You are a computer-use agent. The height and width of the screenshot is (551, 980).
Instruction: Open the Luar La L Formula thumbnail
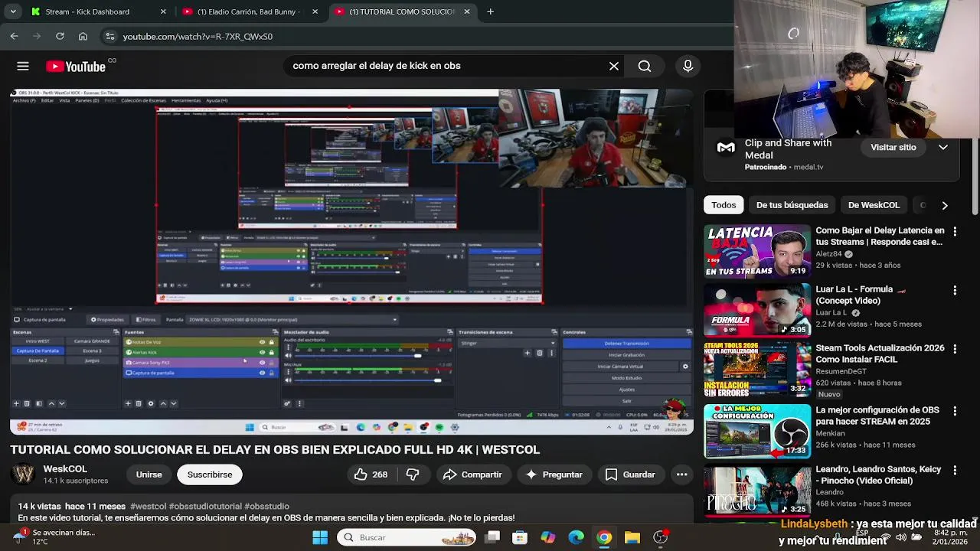[x=757, y=310]
